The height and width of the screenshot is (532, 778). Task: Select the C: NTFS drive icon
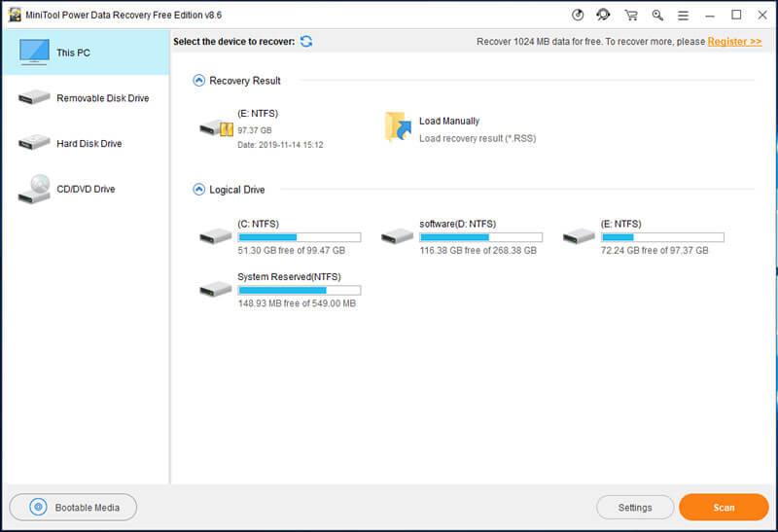[x=215, y=236]
